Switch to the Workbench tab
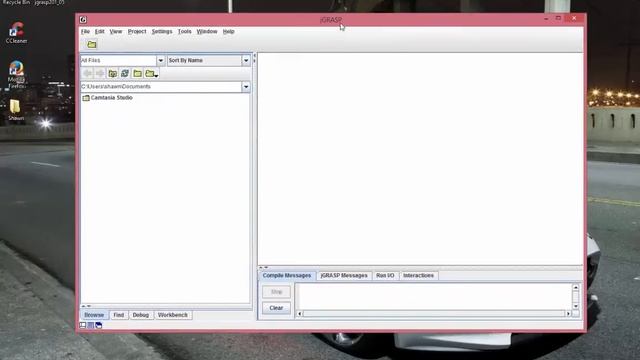 (173, 315)
